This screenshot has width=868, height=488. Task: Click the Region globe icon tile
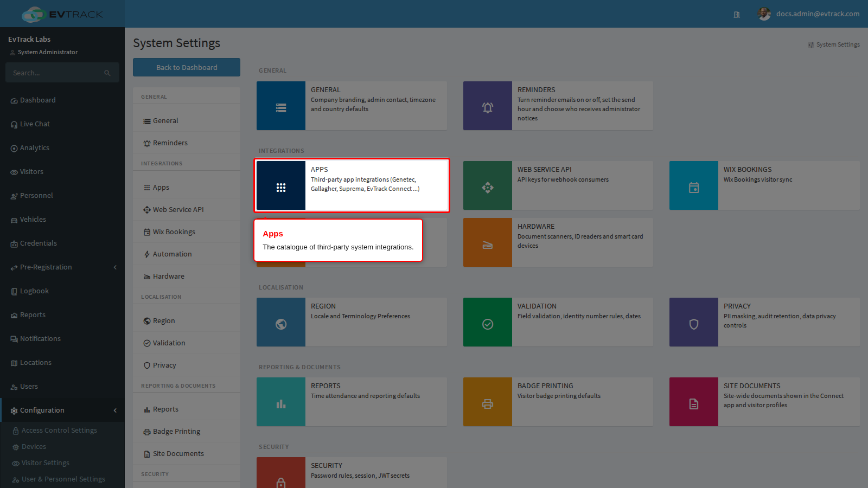[x=281, y=322]
